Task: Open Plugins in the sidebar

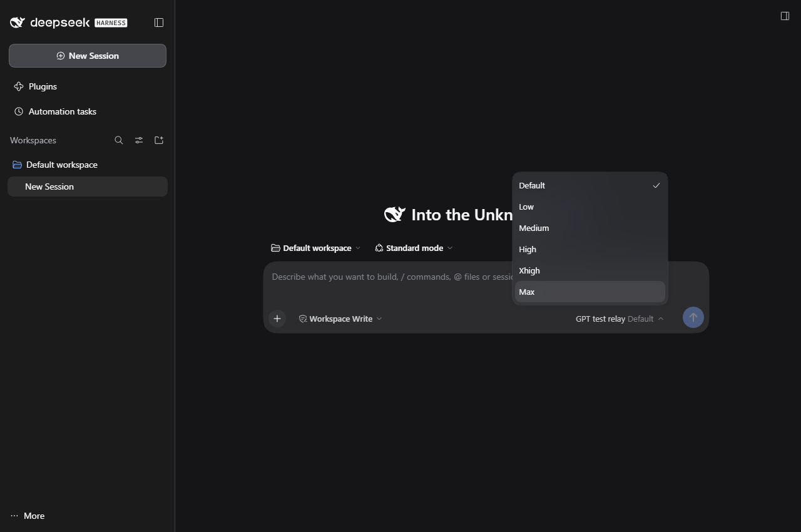Action: click(88, 86)
